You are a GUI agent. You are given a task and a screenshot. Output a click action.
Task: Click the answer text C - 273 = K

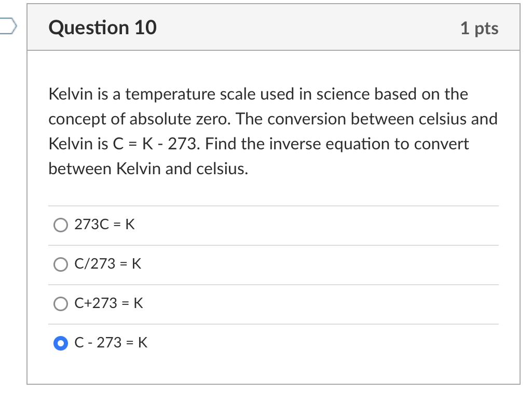point(110,343)
